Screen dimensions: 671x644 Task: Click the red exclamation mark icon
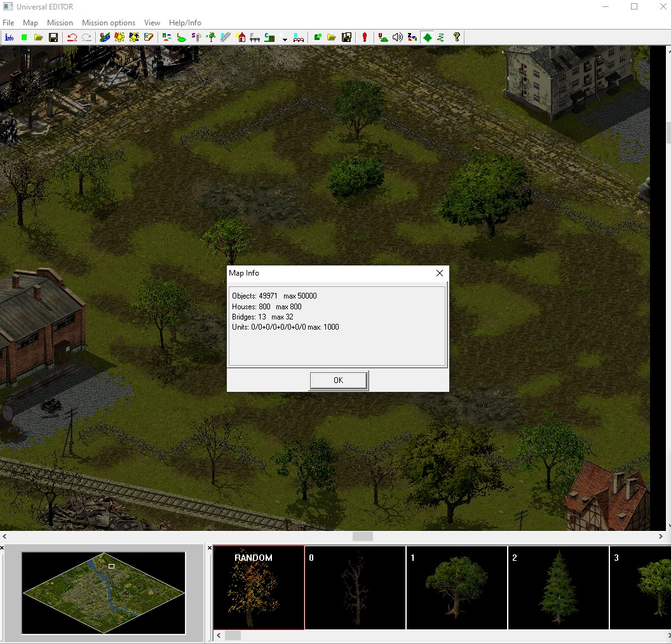tap(365, 37)
